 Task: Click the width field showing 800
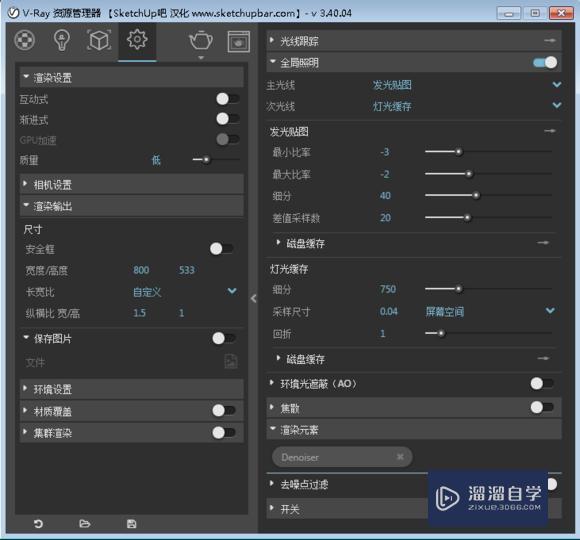141,270
